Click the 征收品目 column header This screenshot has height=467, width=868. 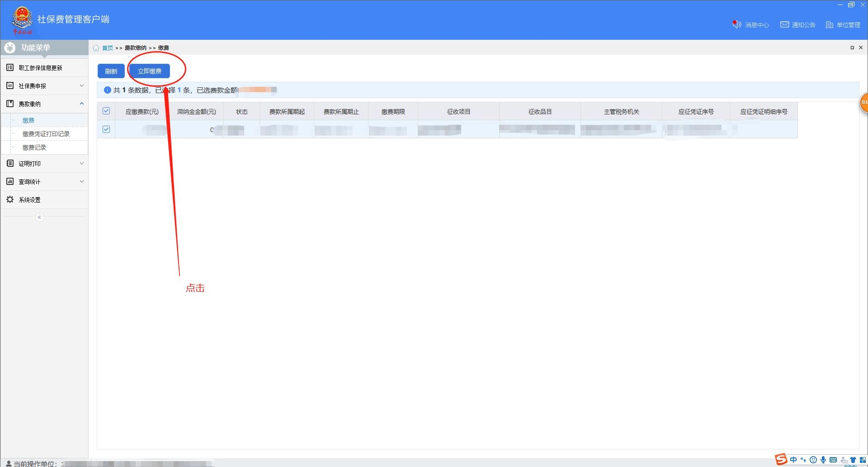tap(540, 112)
